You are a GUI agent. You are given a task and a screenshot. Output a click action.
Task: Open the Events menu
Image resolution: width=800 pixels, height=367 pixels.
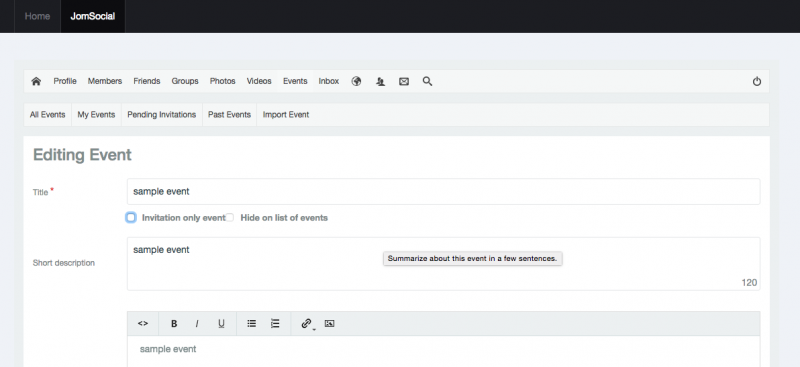[x=295, y=81]
